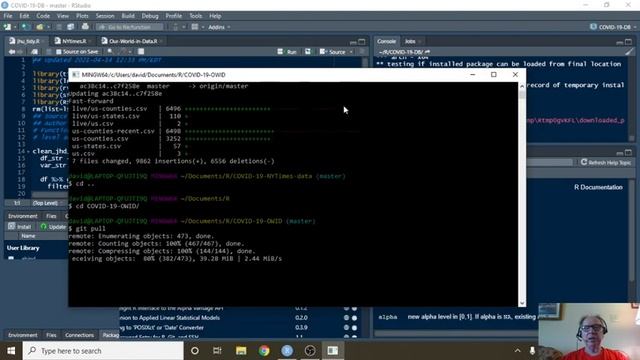Click Run button in editor

(287, 52)
